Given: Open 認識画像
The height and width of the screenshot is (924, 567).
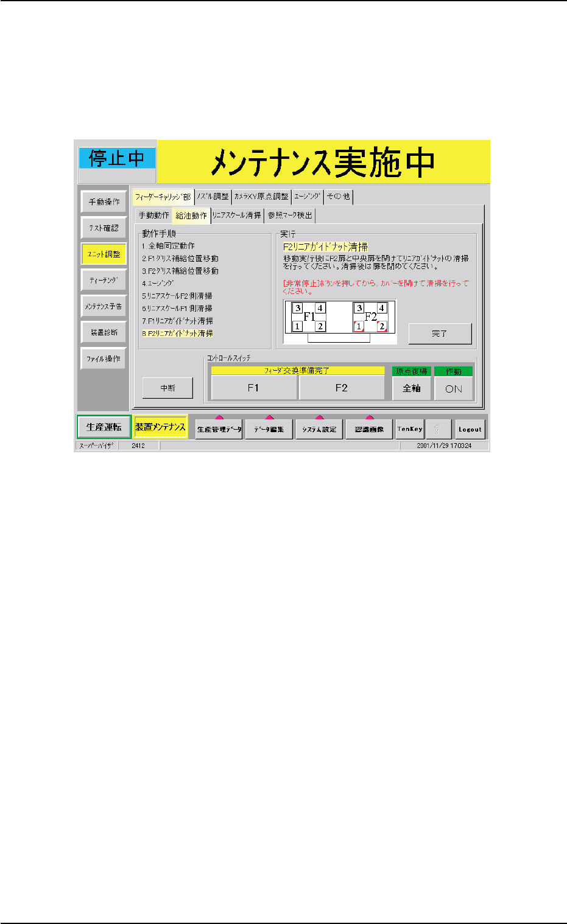Looking at the screenshot, I should point(369,429).
